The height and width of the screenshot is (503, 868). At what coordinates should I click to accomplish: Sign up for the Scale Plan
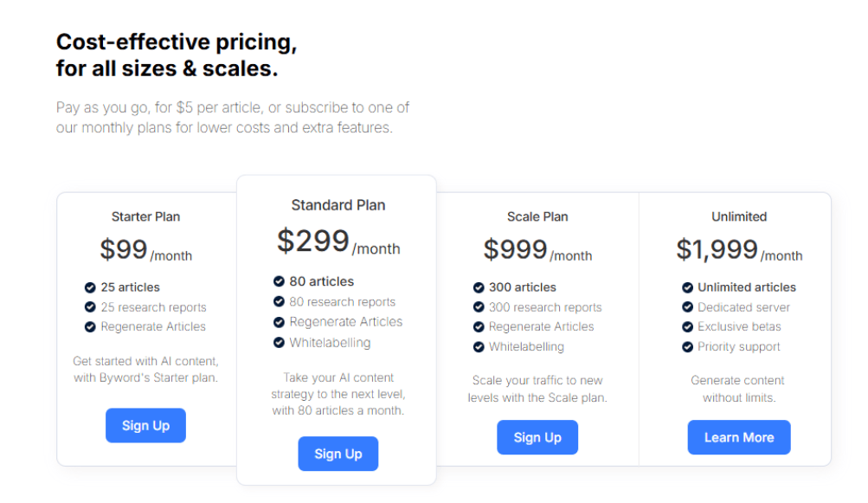(x=537, y=437)
